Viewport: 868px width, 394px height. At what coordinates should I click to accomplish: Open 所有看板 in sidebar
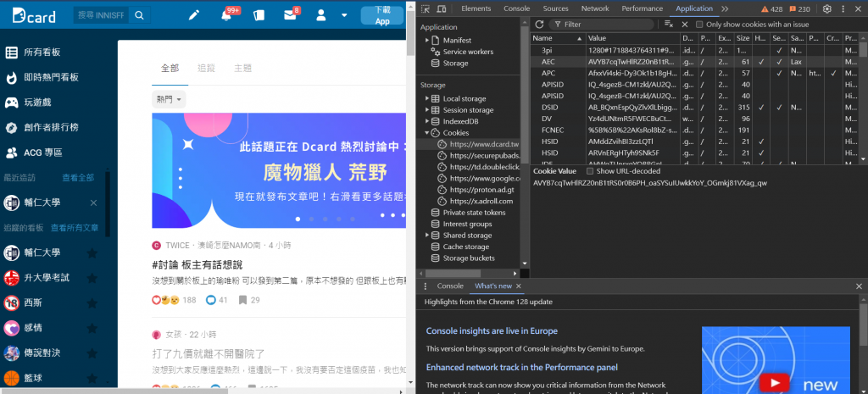click(x=42, y=53)
